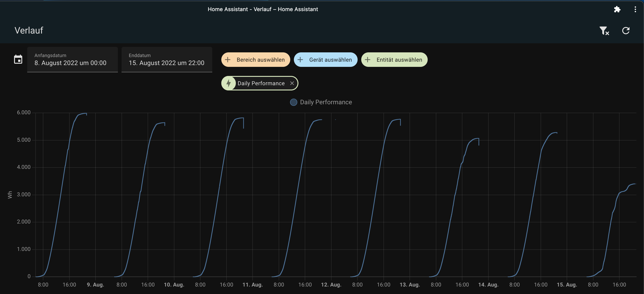Click the legend circle next to Daily Performance
Screen dimensions: 644x294
point(293,102)
